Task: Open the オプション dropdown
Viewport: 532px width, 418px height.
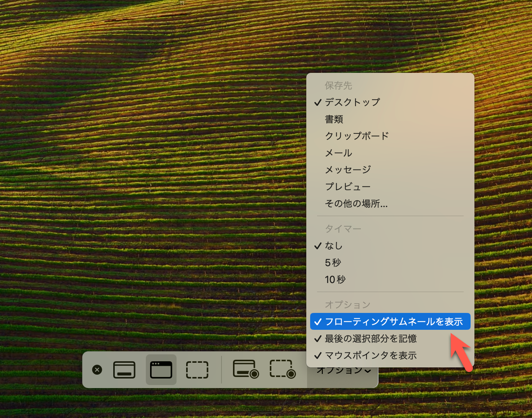Action: [x=341, y=370]
